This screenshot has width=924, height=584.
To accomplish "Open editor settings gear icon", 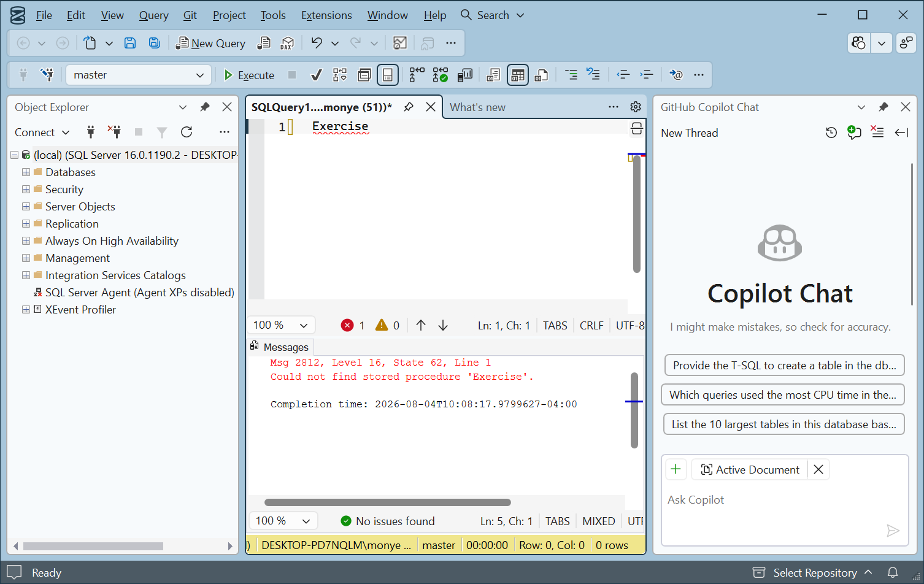I will pos(636,107).
